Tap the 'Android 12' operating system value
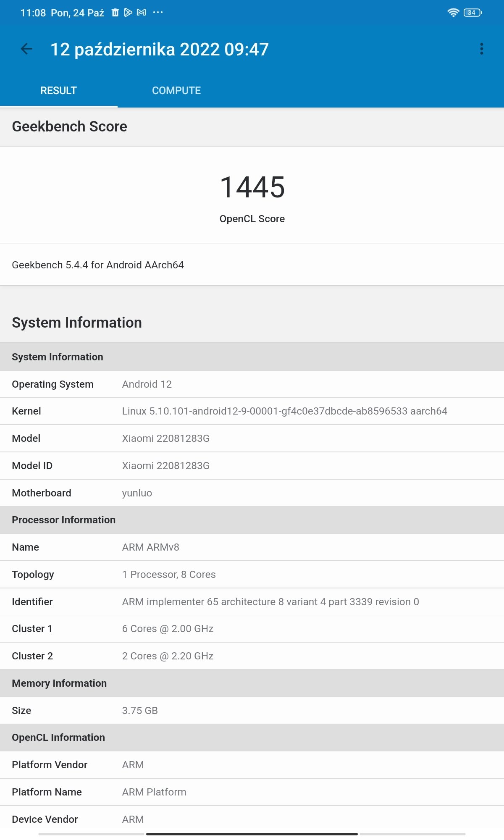Viewport: 504px width, 840px height. [147, 384]
